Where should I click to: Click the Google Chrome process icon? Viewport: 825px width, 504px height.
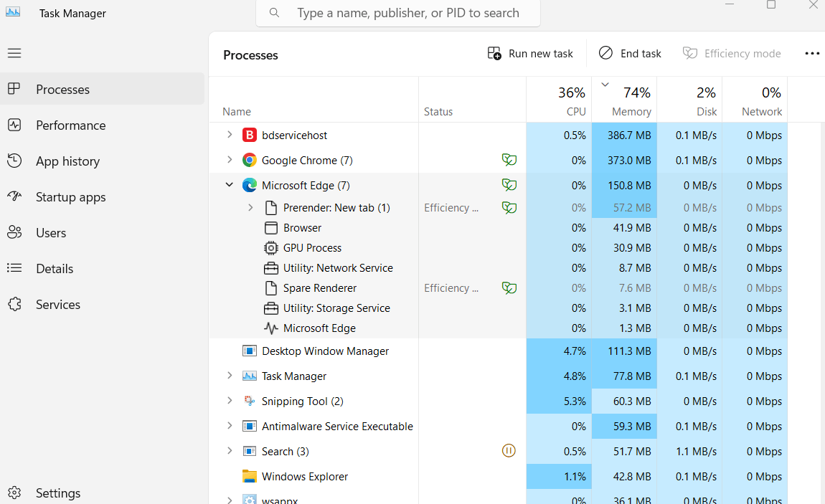pyautogui.click(x=250, y=161)
